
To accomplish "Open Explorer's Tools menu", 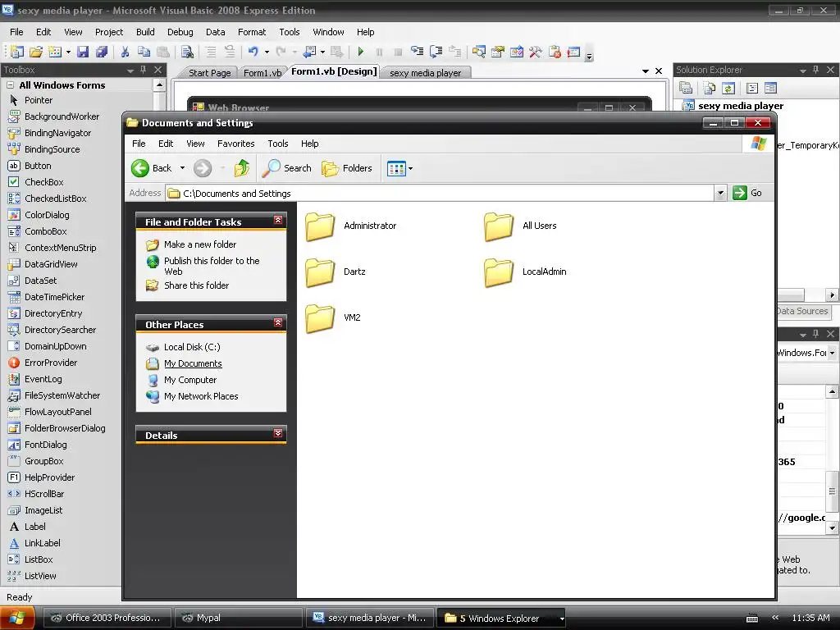I will tap(278, 144).
